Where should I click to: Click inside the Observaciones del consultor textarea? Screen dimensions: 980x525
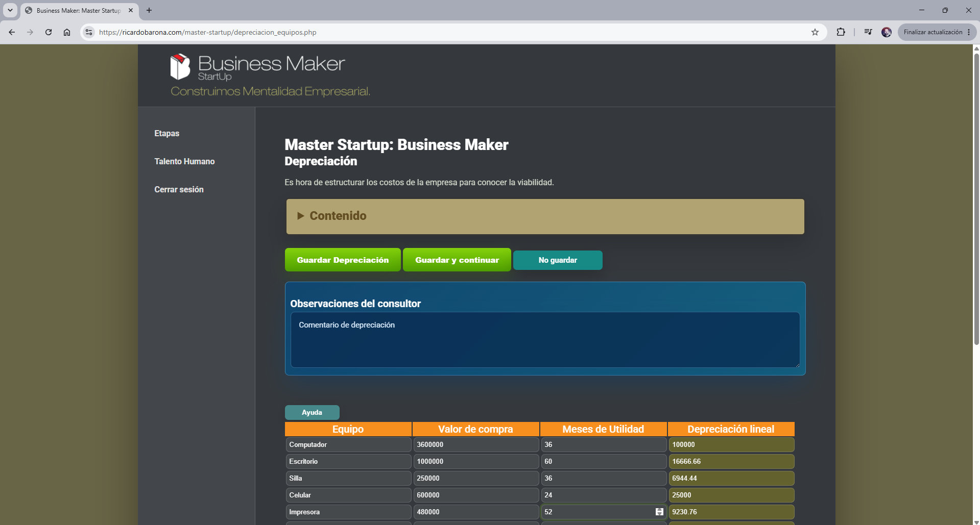[x=545, y=340]
